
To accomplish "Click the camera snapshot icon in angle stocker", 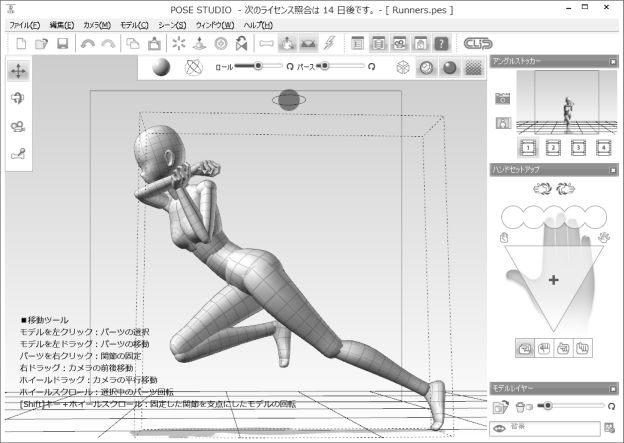I will (503, 98).
